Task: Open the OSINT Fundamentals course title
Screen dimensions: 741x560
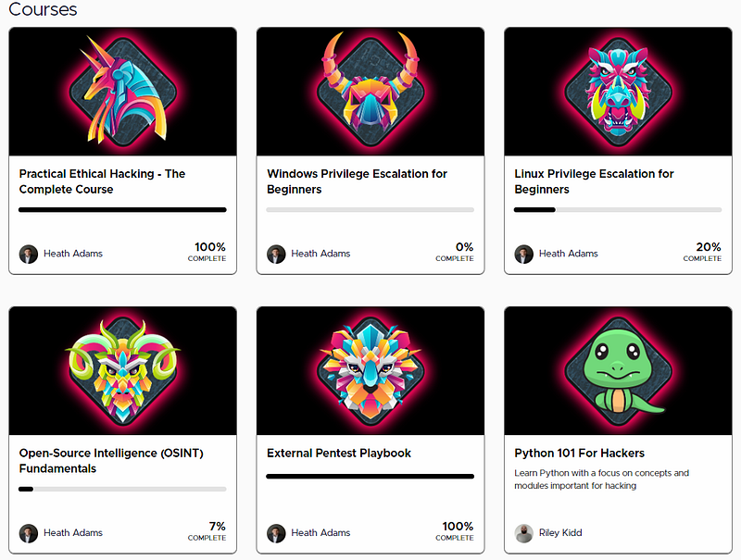Action: [111, 461]
